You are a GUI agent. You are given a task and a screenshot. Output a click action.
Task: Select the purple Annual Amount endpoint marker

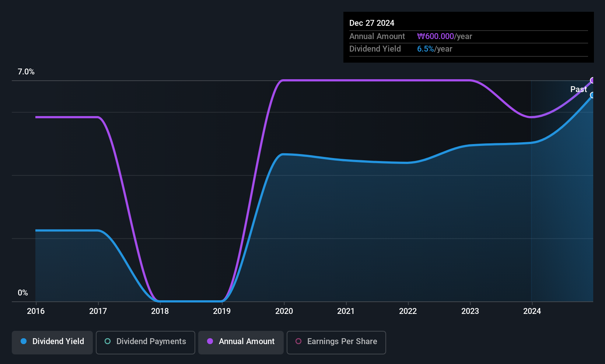pos(593,80)
